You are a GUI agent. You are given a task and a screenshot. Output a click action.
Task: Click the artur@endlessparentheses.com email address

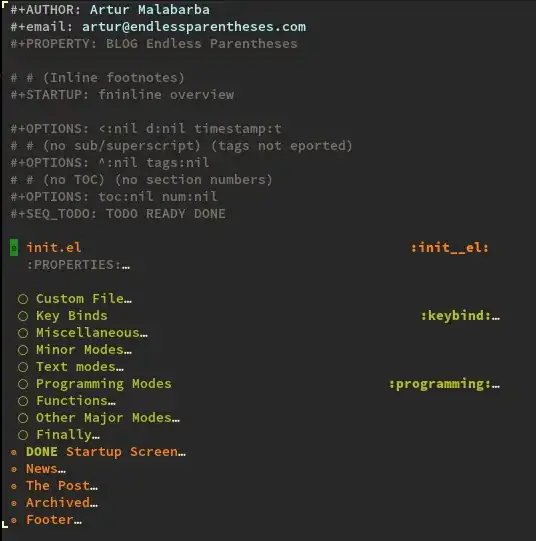click(194, 27)
